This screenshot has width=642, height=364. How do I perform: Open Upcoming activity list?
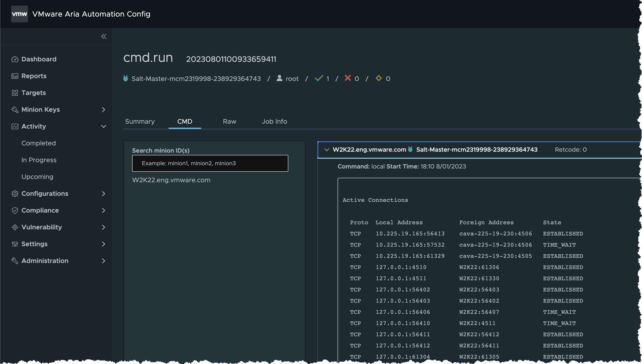[x=37, y=177]
